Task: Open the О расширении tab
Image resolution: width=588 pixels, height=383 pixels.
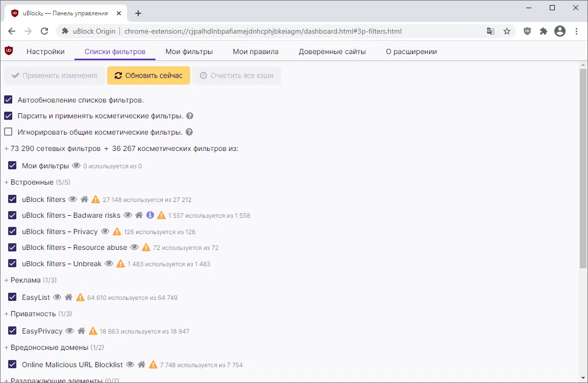Action: pyautogui.click(x=412, y=52)
